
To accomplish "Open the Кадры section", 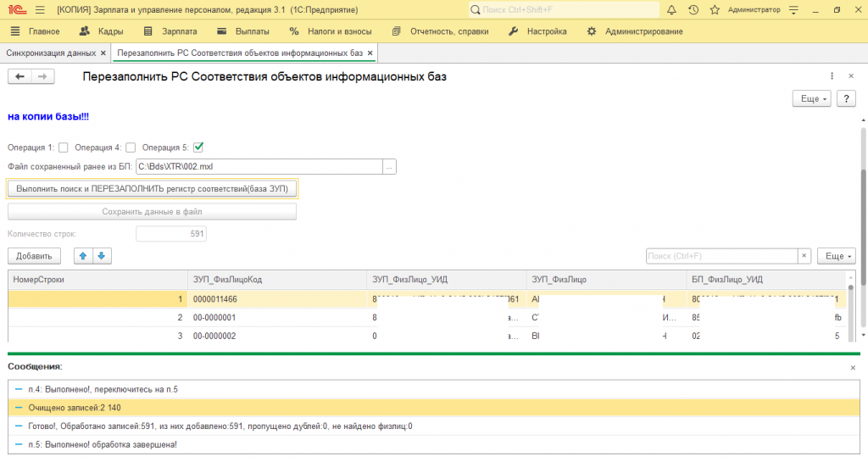I will [102, 31].
